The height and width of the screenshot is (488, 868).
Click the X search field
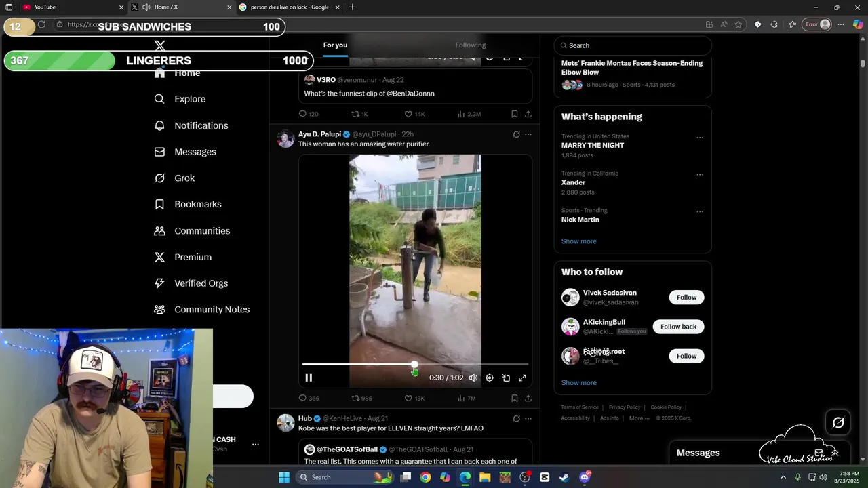point(633,45)
